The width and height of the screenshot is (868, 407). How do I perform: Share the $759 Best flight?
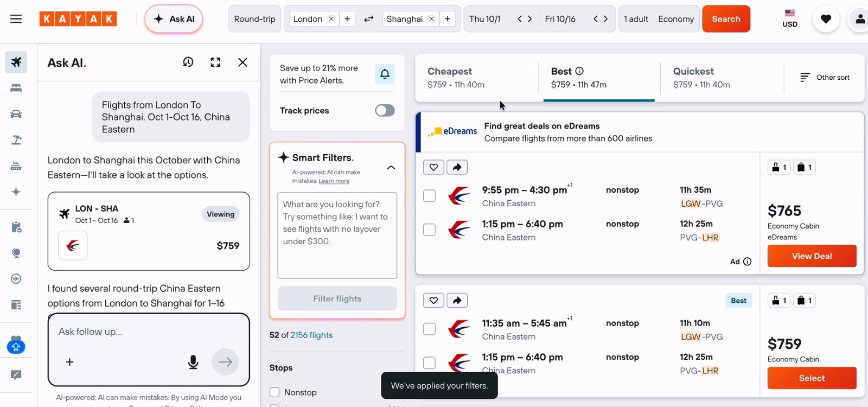tap(457, 300)
